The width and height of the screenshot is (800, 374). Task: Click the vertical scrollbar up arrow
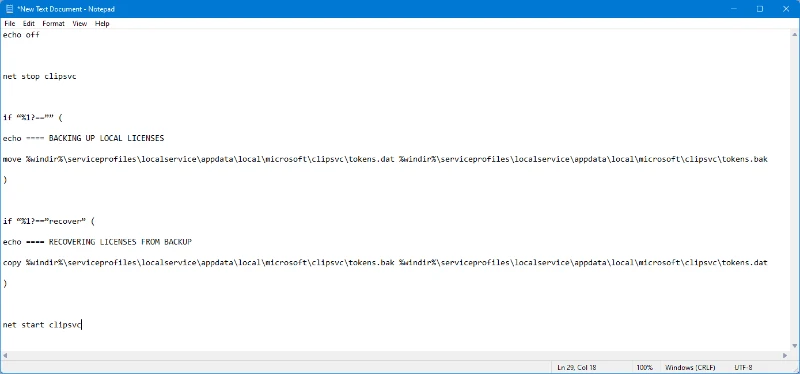794,35
